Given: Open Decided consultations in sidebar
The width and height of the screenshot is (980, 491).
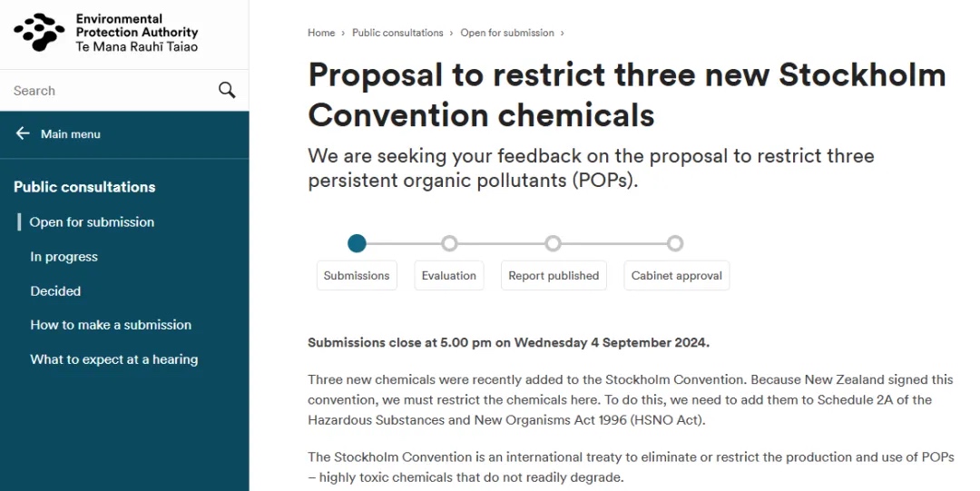Looking at the screenshot, I should coord(55,291).
